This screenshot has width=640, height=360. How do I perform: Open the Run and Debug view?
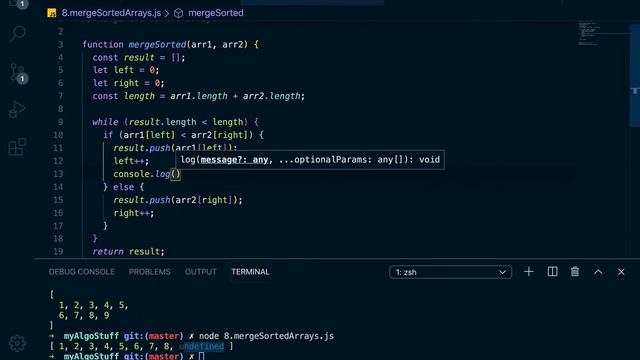[18, 109]
